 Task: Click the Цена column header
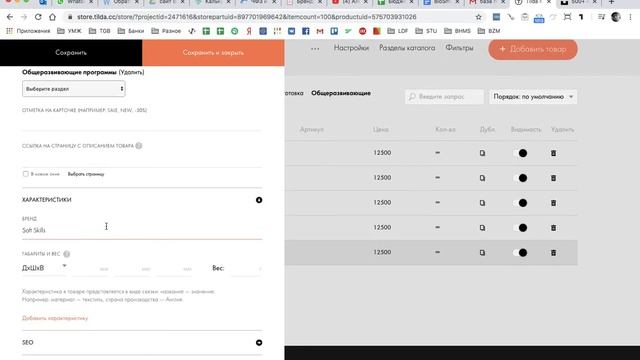tap(380, 129)
